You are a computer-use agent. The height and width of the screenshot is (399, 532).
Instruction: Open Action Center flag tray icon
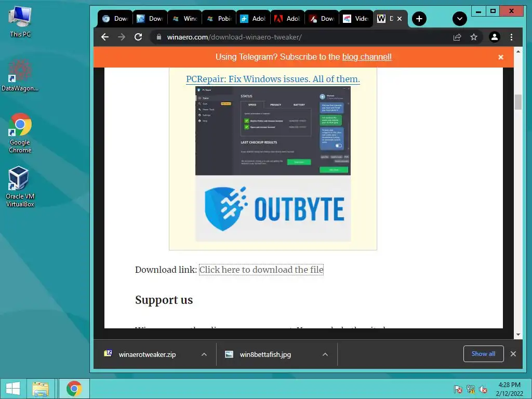[x=458, y=389]
